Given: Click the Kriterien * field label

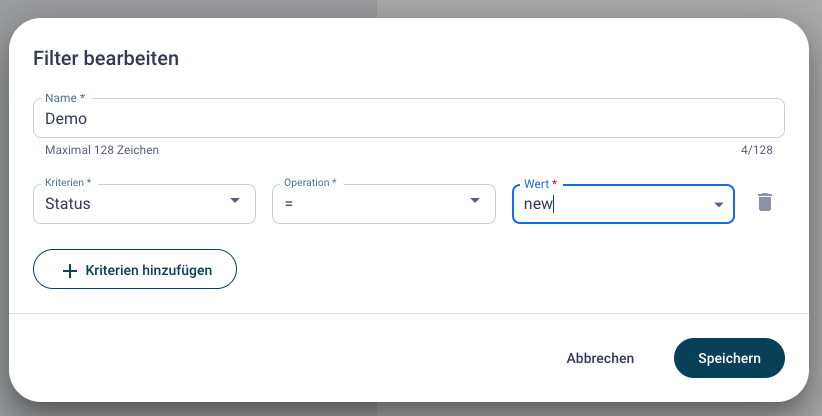Looking at the screenshot, I should coord(68,182).
